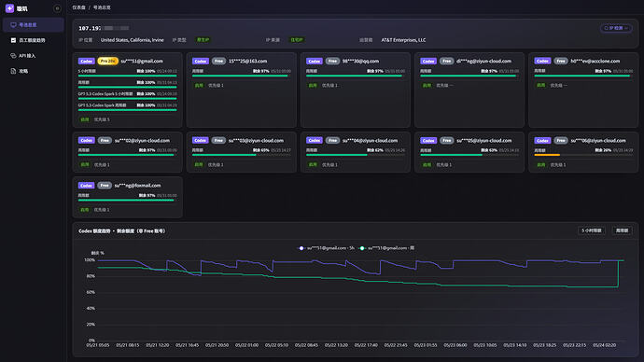Open the pool overview monitor icon in sidebar
The width and height of the screenshot is (644, 362).
[14, 25]
